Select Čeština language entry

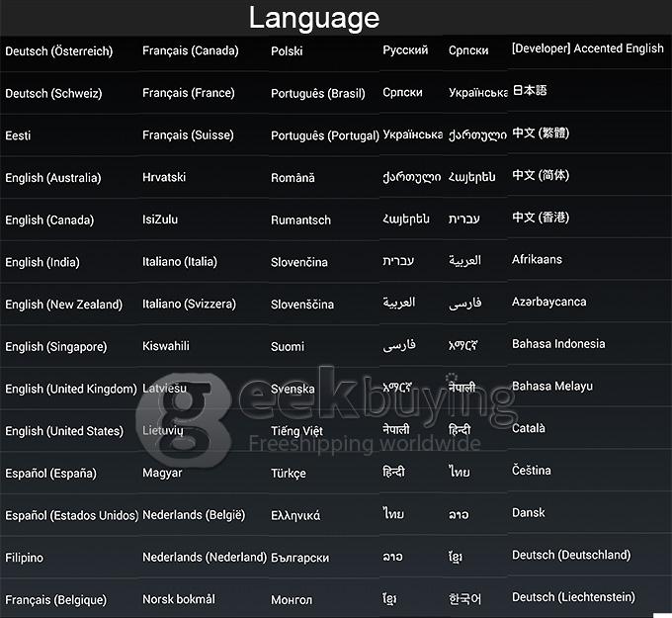[531, 470]
